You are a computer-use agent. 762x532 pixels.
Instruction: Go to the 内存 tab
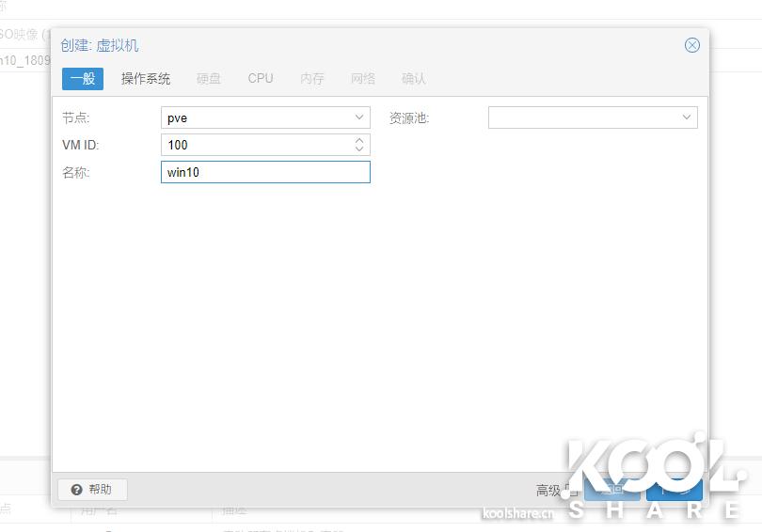pos(312,79)
